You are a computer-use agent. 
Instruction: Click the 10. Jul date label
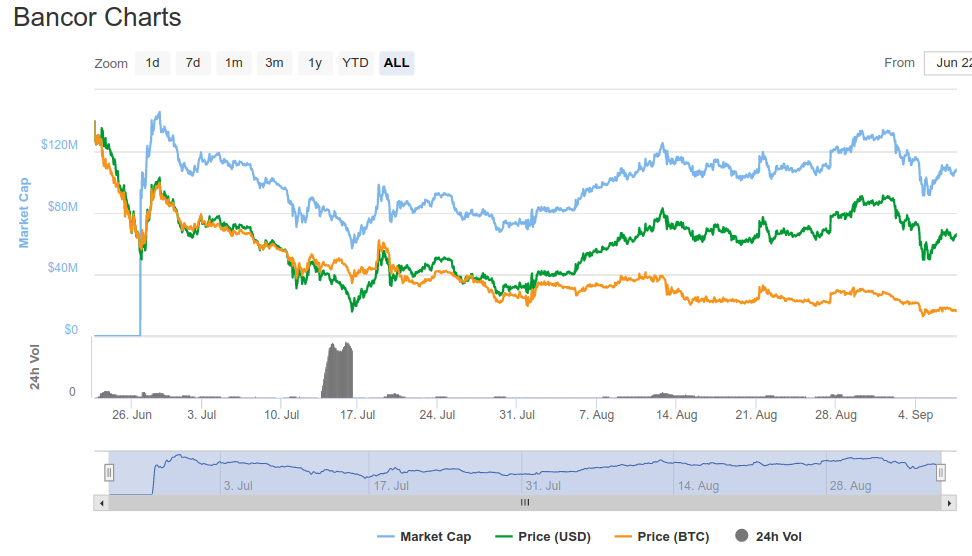point(281,415)
